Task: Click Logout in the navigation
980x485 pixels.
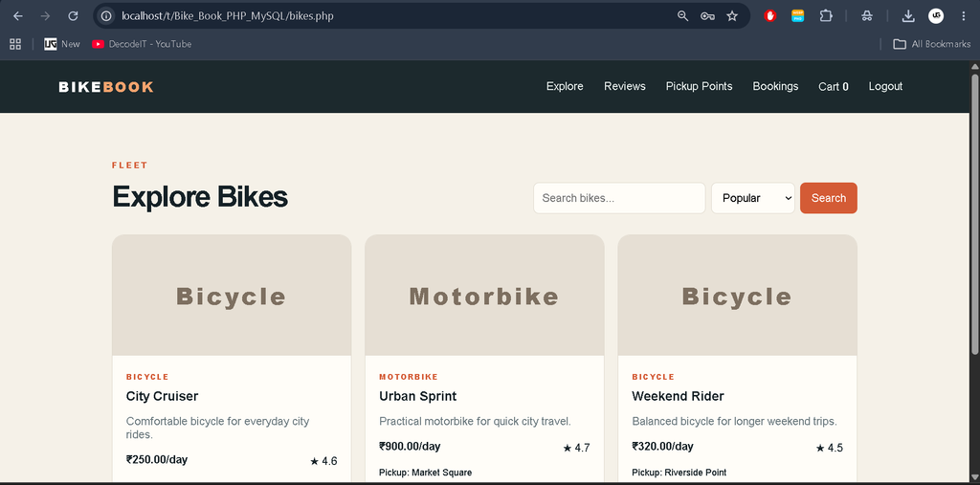Action: 885,86
